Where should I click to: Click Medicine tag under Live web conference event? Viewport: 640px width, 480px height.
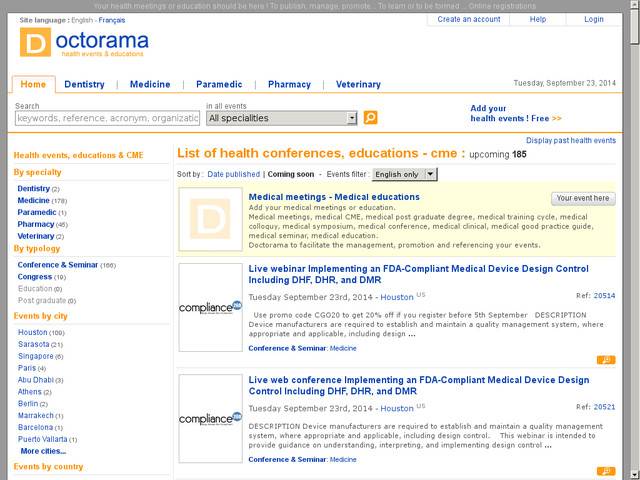[343, 459]
